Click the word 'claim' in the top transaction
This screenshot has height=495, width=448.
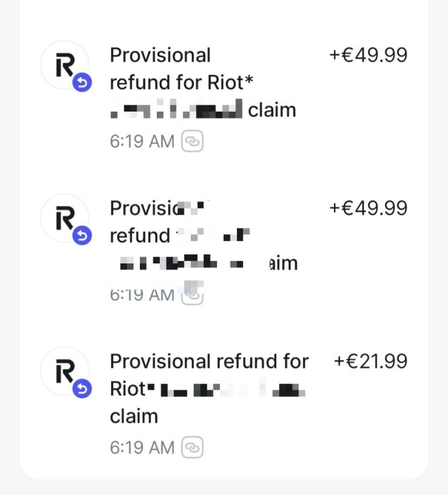pos(272,110)
